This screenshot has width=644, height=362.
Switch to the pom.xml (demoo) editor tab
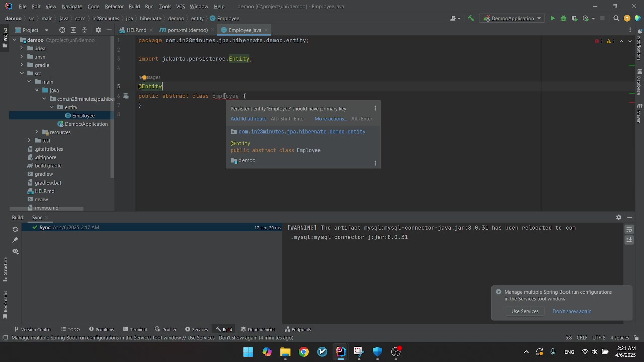[187, 30]
